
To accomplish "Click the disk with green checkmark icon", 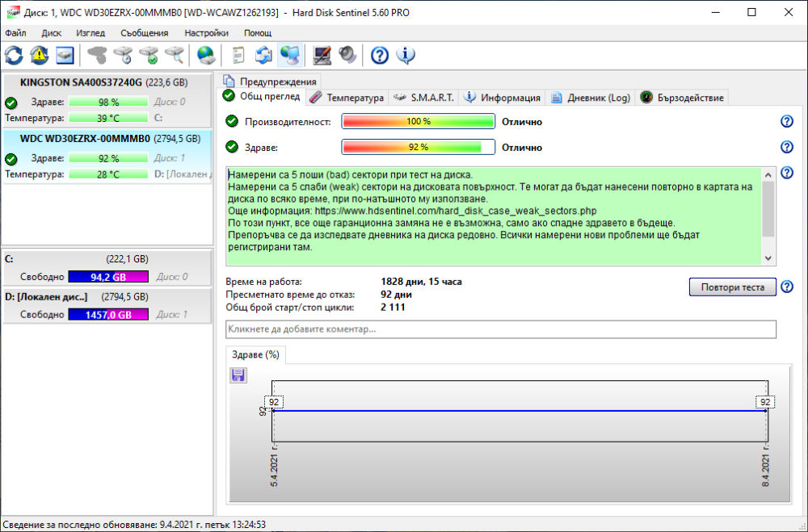I will 149,55.
